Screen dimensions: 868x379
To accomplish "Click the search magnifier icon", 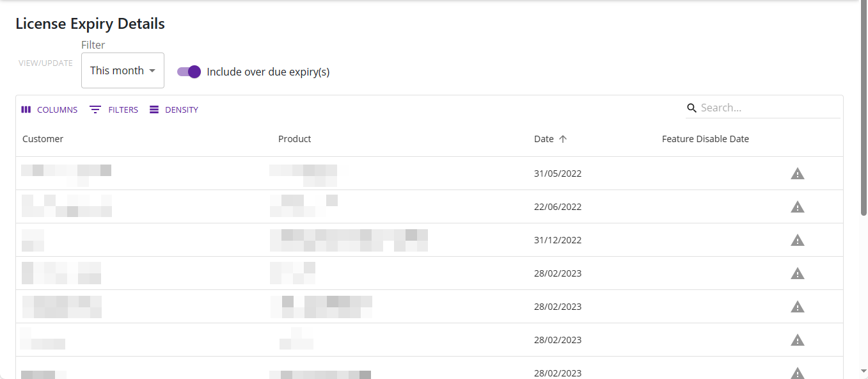I will (x=691, y=108).
